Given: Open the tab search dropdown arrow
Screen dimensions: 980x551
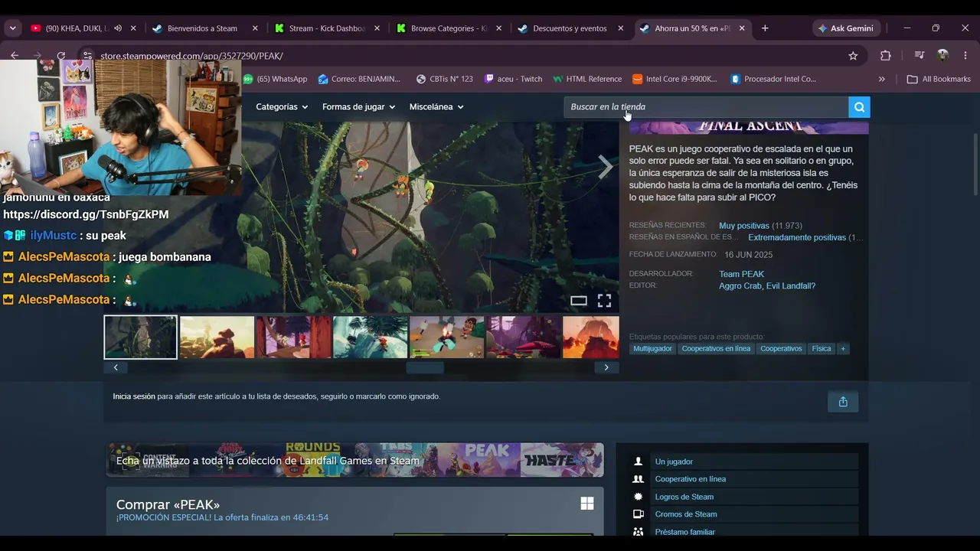Looking at the screenshot, I should (x=12, y=28).
